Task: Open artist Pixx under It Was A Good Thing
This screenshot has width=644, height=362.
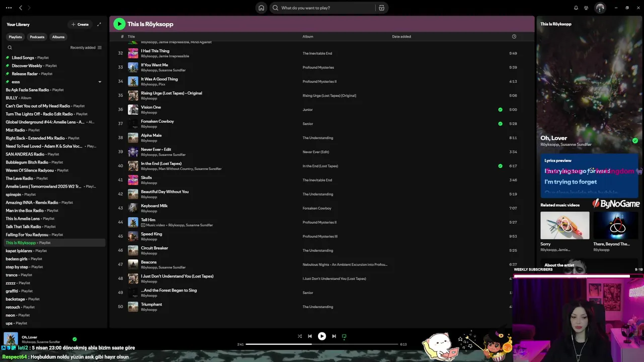Action: pyautogui.click(x=162, y=84)
